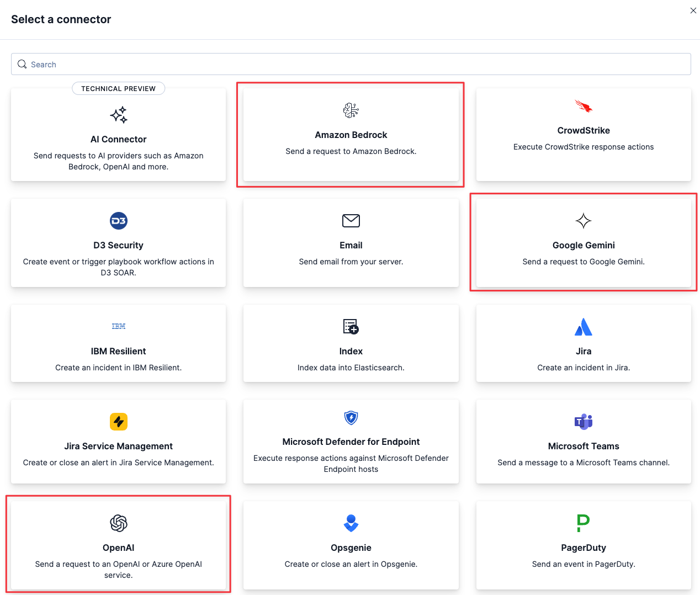The image size is (700, 595).
Task: Click the CrowdStrike falcon logo
Action: [584, 106]
